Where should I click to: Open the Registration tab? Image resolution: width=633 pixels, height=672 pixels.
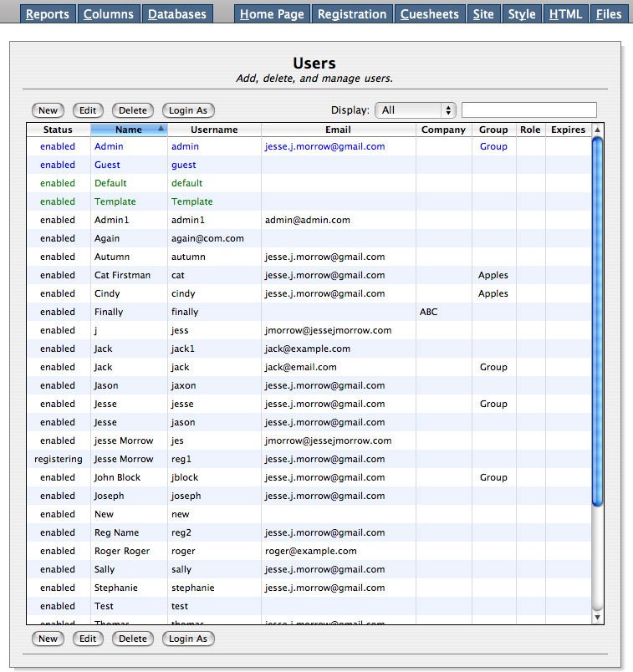[x=352, y=14]
